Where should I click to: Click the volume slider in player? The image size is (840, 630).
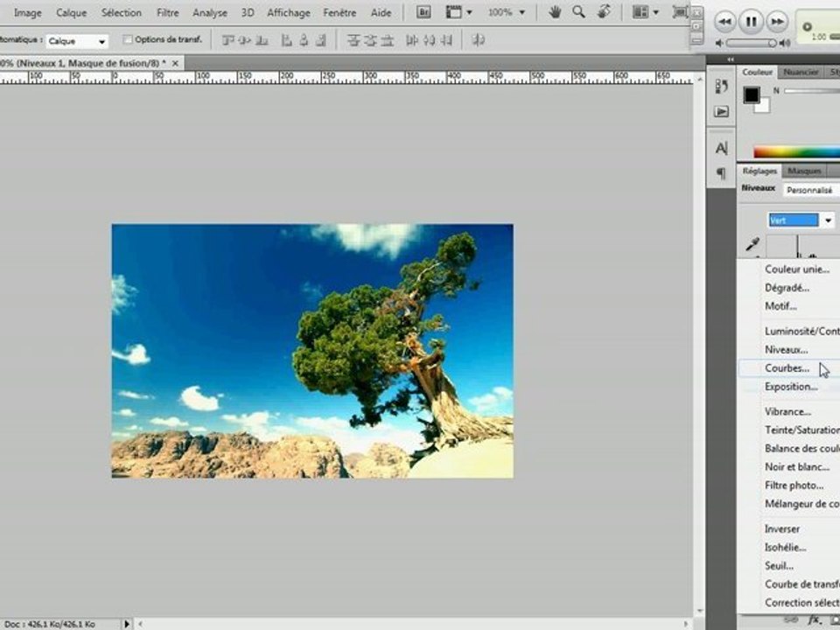(x=752, y=43)
